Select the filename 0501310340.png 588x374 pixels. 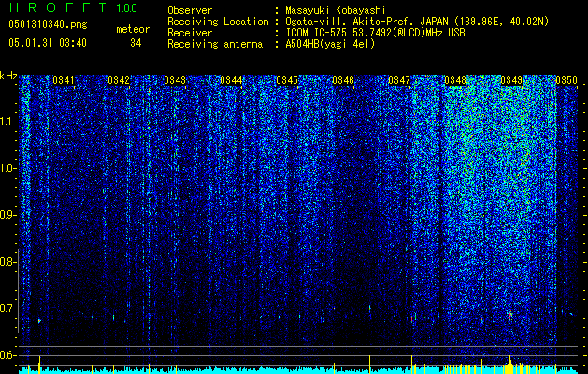(x=48, y=24)
